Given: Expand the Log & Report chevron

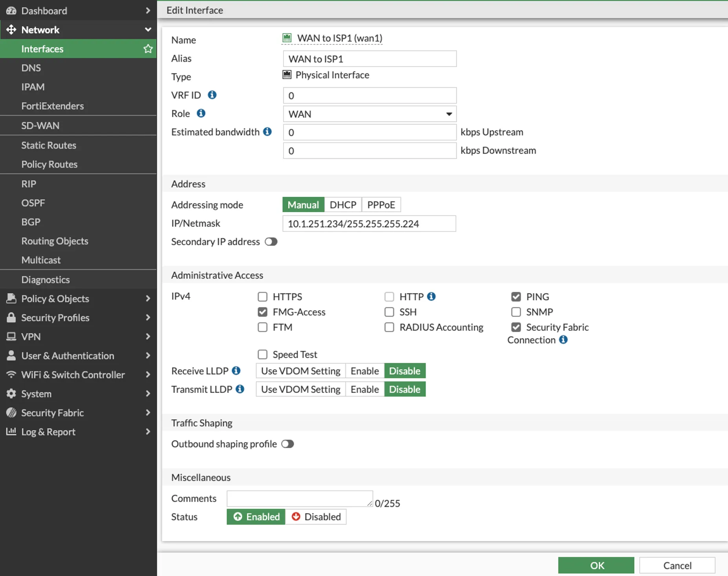Looking at the screenshot, I should [x=148, y=431].
